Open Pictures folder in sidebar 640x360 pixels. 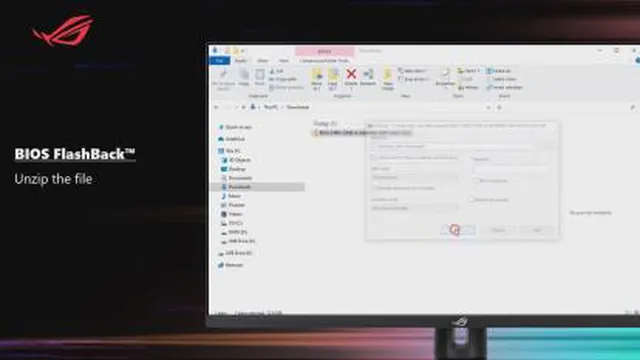click(x=233, y=205)
